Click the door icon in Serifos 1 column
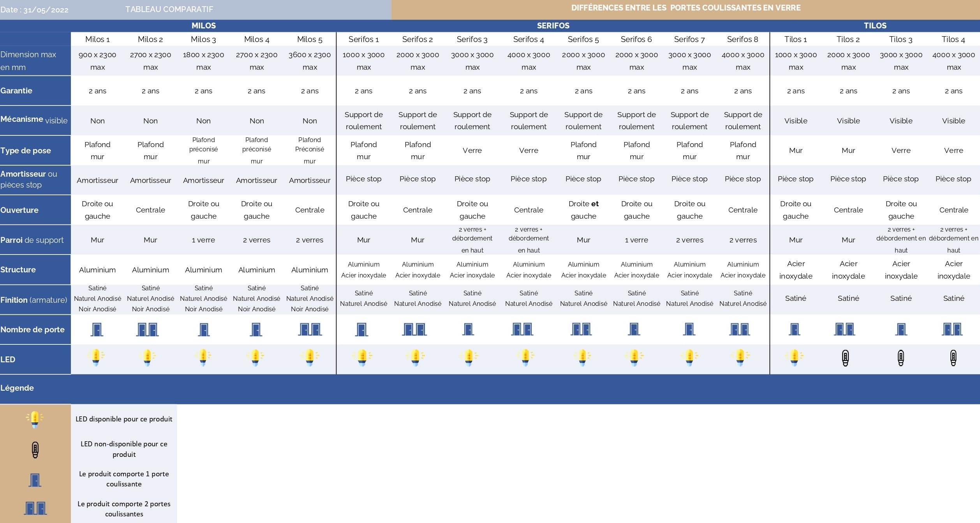Image resolution: width=980 pixels, height=523 pixels. tap(361, 330)
